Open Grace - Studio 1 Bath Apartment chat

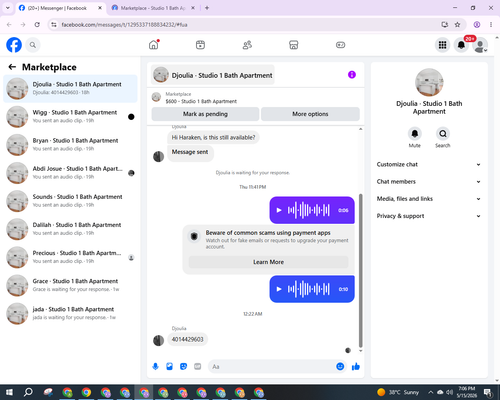[x=70, y=285]
